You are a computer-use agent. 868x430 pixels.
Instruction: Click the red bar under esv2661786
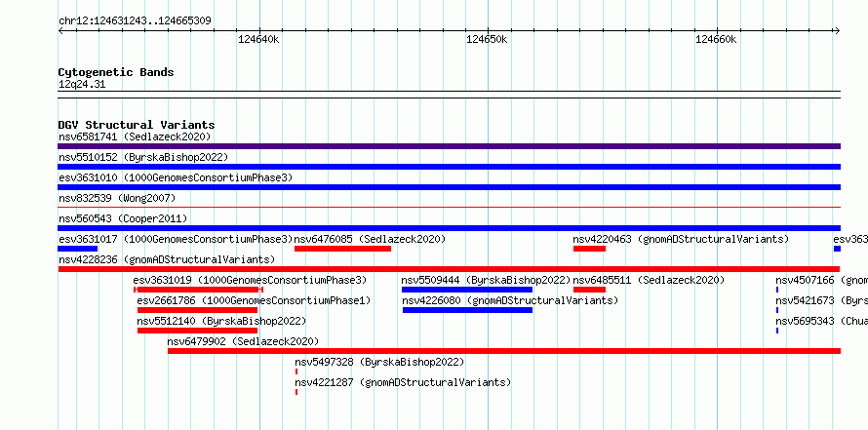(x=198, y=310)
